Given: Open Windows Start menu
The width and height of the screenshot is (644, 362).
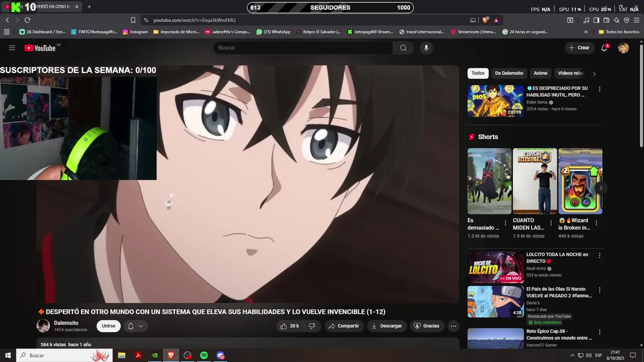Looking at the screenshot, I should pyautogui.click(x=8, y=355).
